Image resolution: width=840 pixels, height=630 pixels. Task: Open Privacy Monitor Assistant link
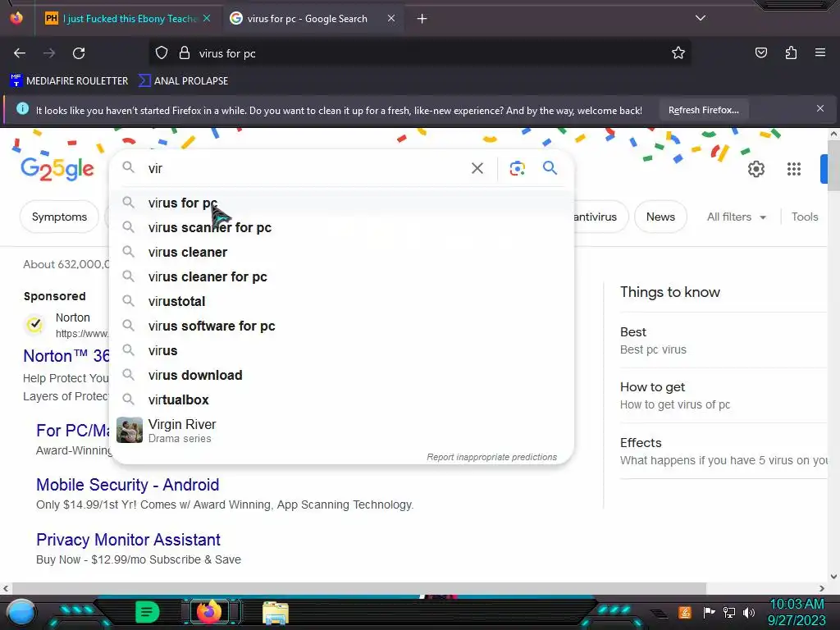pyautogui.click(x=128, y=540)
